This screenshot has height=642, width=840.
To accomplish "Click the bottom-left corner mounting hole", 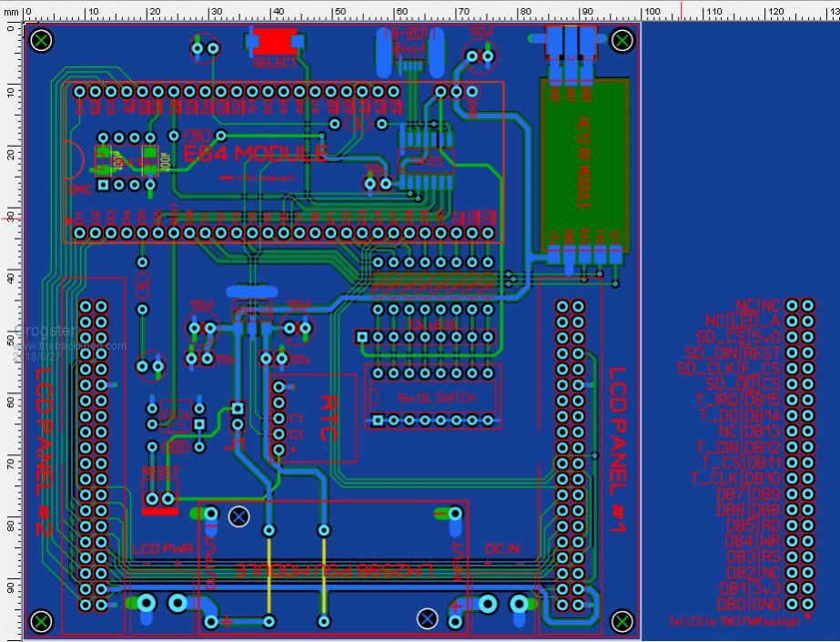I will pyautogui.click(x=42, y=621).
